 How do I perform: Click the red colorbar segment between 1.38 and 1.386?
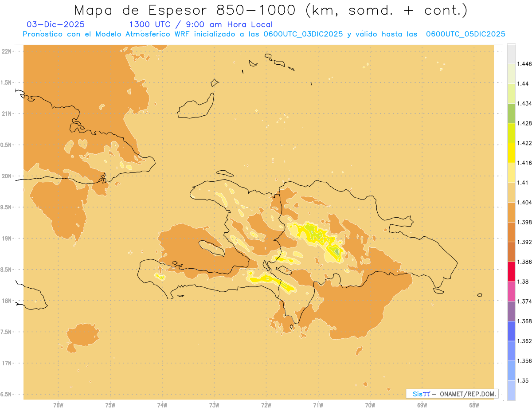511,271
